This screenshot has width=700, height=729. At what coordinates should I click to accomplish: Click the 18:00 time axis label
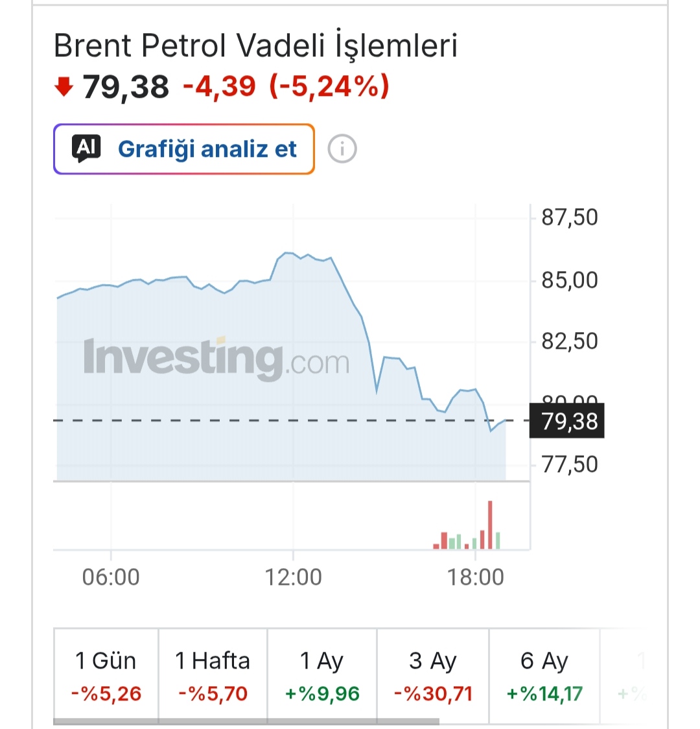click(x=475, y=577)
